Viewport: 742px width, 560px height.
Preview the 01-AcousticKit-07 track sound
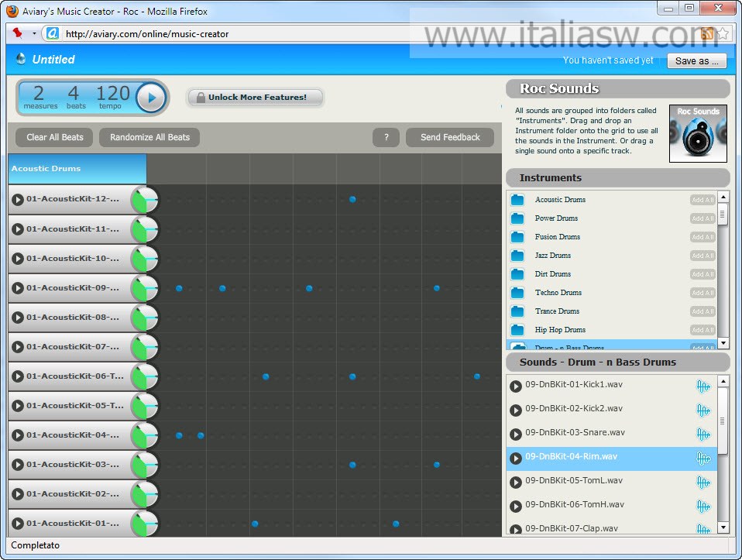tap(18, 347)
